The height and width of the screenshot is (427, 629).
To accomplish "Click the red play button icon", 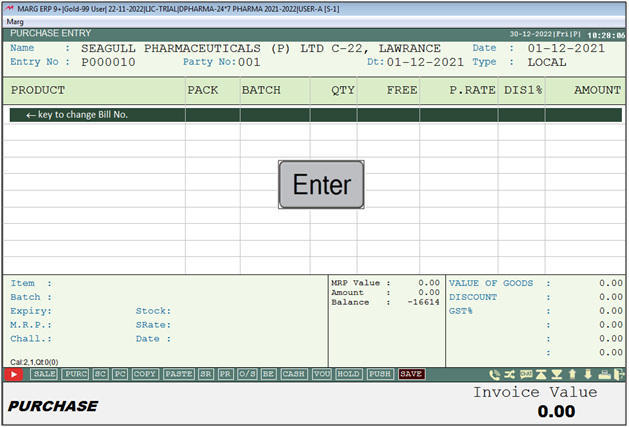I will coord(14,374).
